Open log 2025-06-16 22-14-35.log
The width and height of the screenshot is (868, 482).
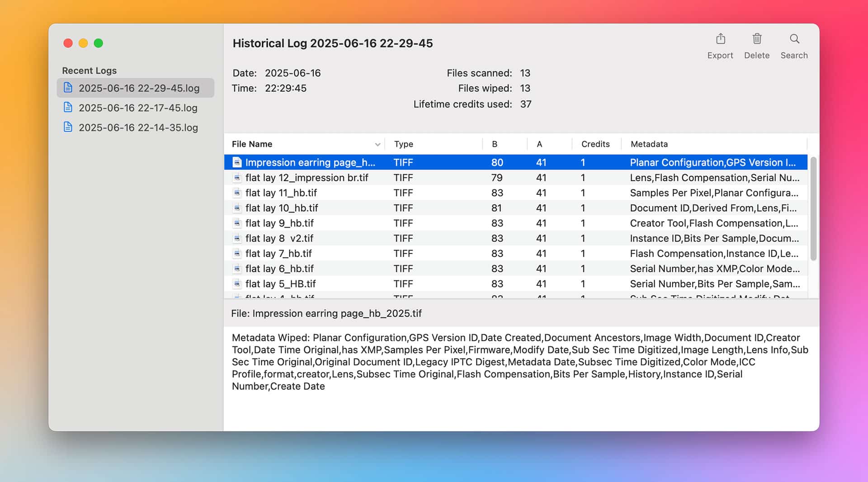[x=136, y=127]
